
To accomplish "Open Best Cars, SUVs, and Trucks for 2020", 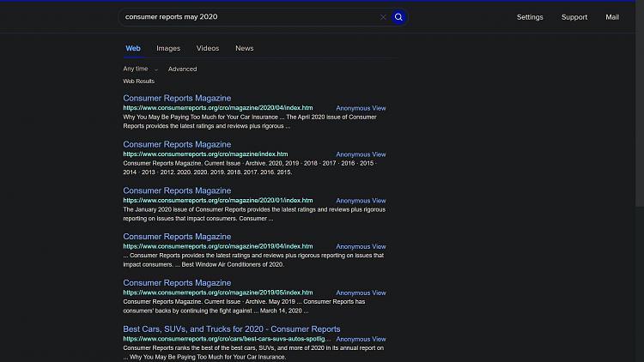I will (232, 329).
